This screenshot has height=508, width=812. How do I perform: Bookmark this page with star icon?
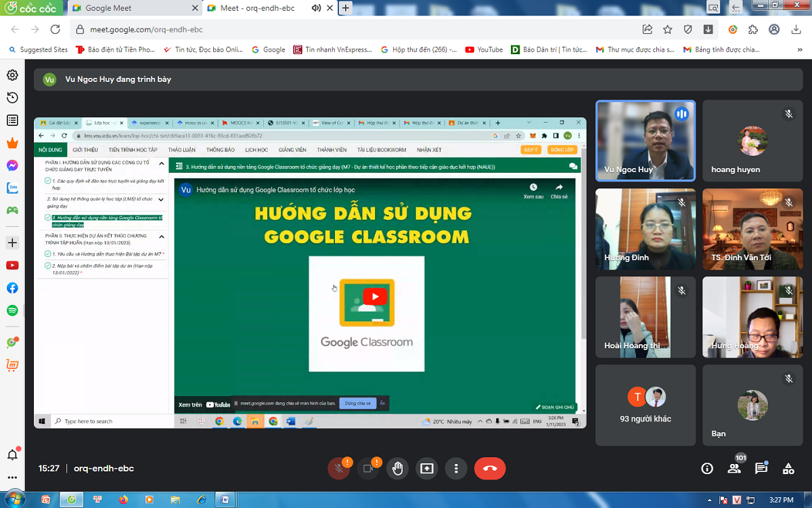coord(668,29)
